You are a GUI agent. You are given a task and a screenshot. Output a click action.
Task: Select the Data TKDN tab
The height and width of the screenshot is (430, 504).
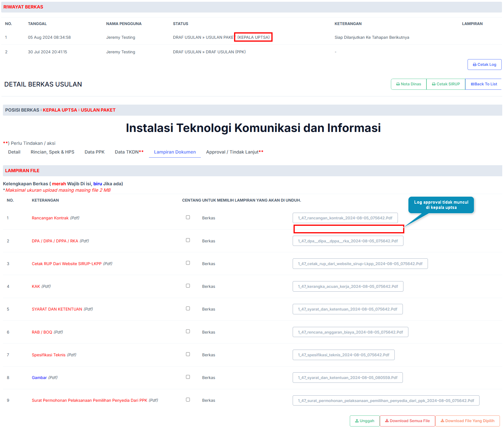(x=129, y=152)
